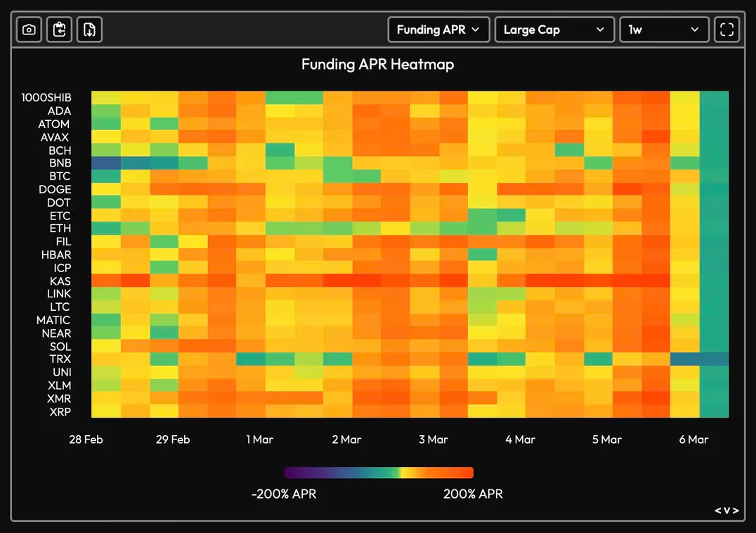Select the ETH row label
This screenshot has height=533, width=756.
click(x=60, y=228)
